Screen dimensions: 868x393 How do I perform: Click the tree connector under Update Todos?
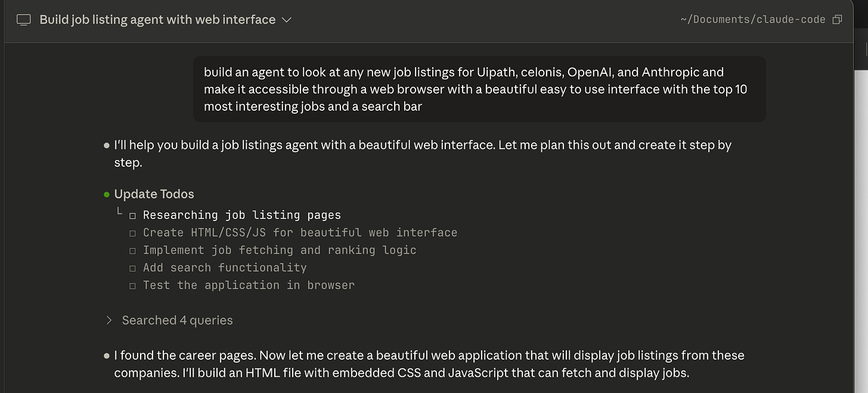point(119,212)
